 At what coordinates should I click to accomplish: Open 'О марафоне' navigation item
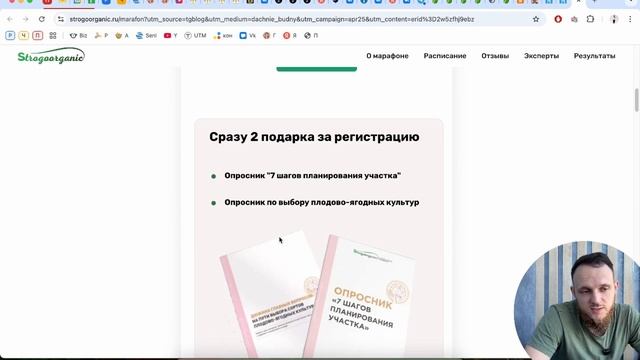(x=387, y=56)
